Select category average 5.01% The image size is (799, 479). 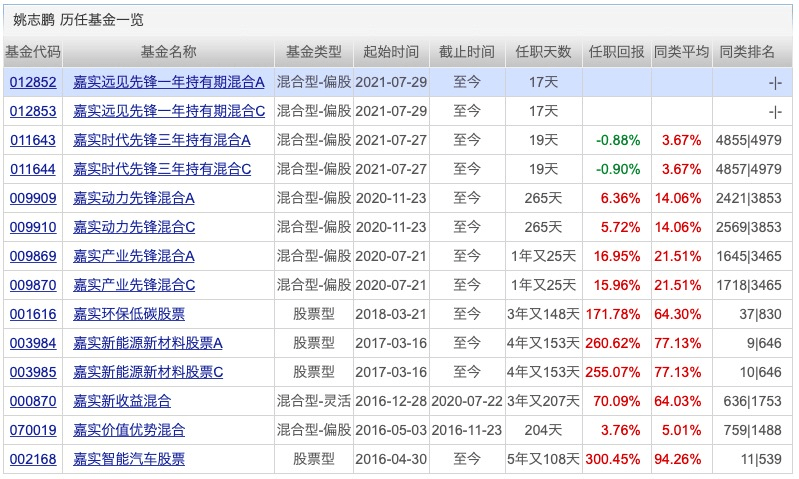click(681, 431)
